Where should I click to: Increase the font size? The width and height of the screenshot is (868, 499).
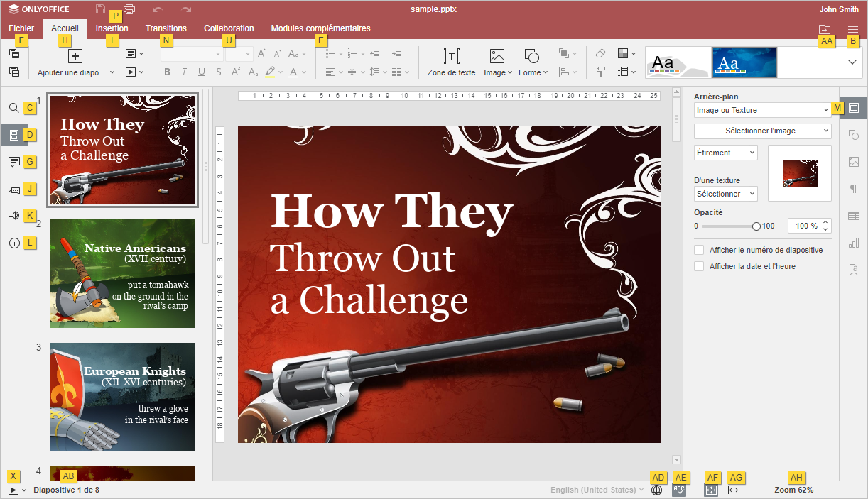tap(261, 53)
